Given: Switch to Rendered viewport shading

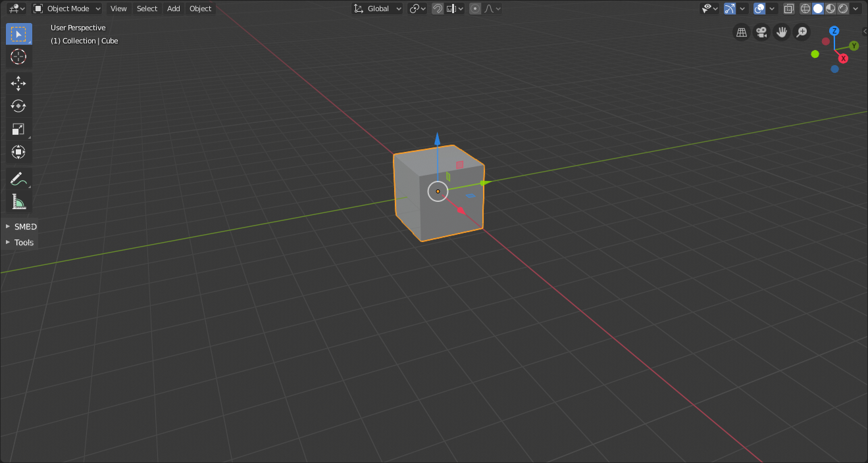Looking at the screenshot, I should tap(843, 9).
